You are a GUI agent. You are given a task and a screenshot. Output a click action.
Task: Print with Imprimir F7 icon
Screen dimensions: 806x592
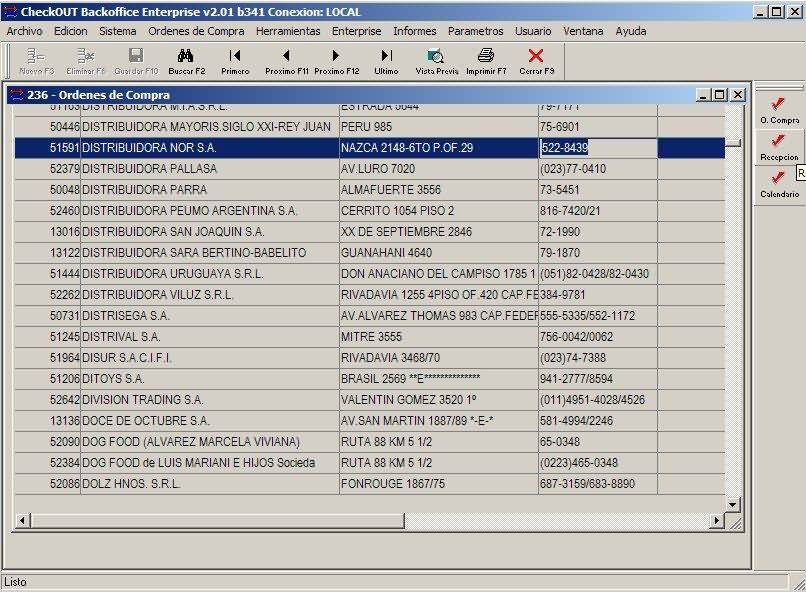click(486, 61)
